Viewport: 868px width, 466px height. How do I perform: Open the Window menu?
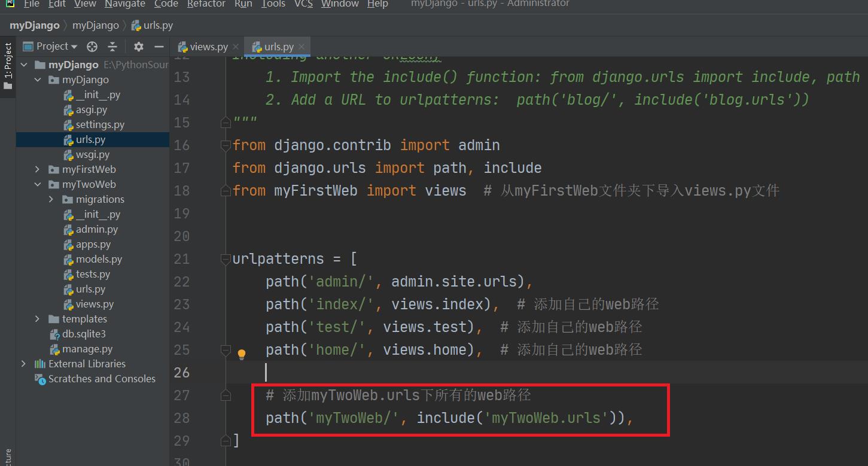click(340, 4)
